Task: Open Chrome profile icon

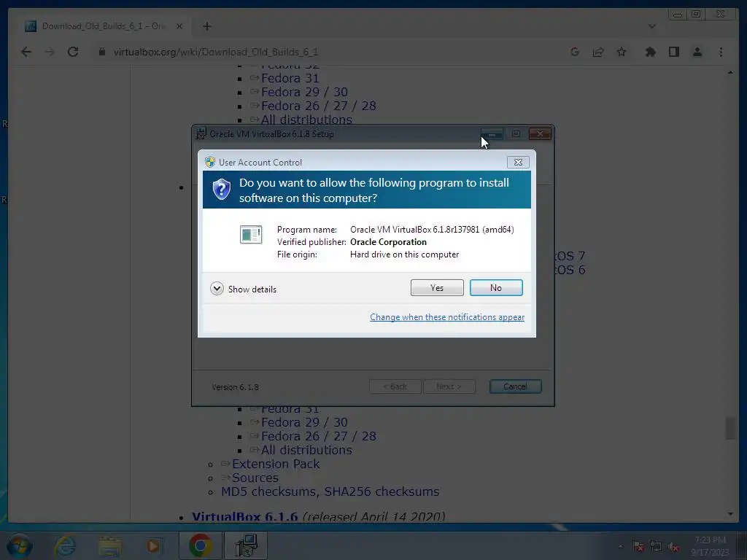Action: click(697, 52)
